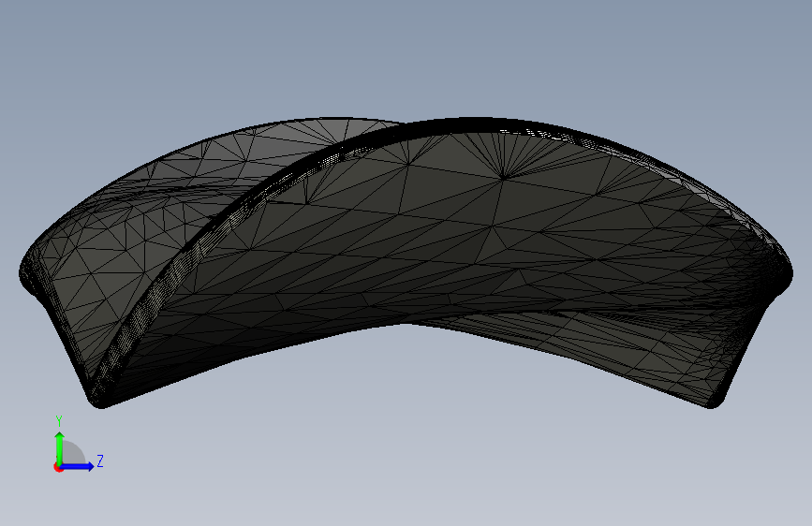Click the red X axis dot on triad
The image size is (812, 526).
click(x=58, y=467)
